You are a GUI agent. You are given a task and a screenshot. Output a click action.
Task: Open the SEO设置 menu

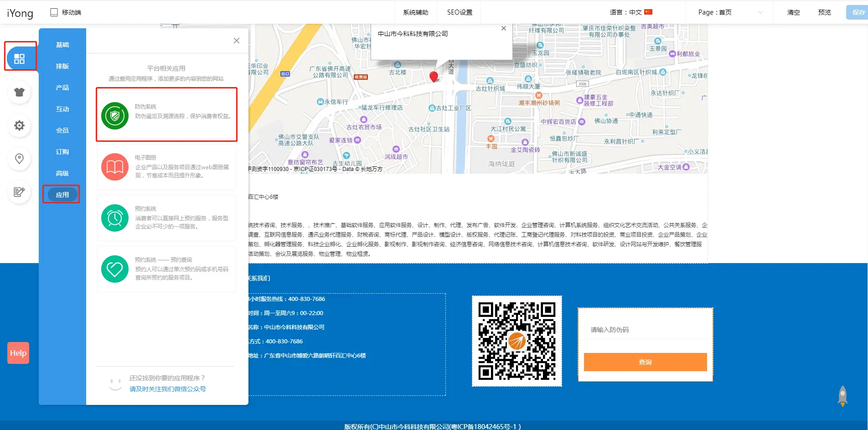[460, 12]
